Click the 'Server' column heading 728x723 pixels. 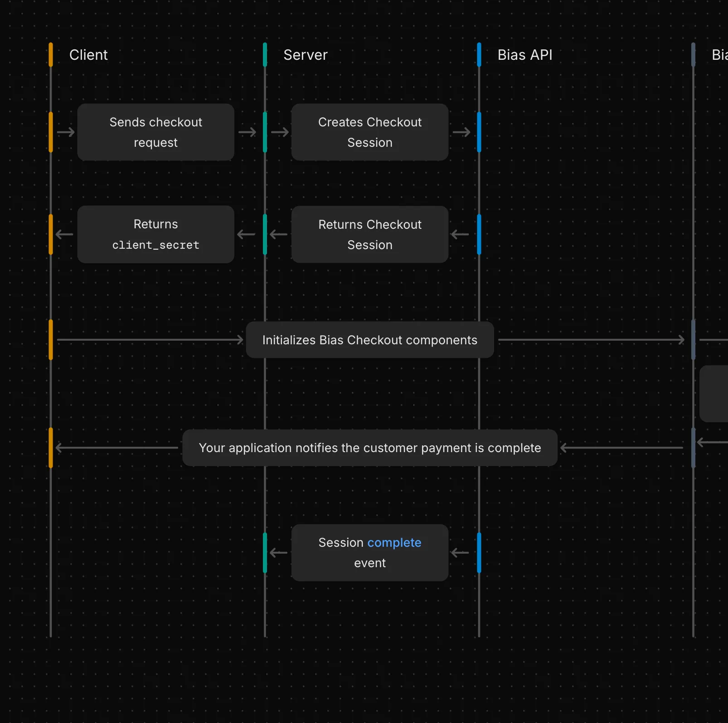pyautogui.click(x=306, y=55)
